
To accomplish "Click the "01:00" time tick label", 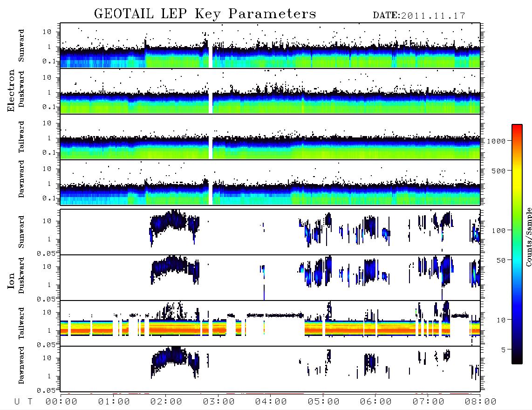I will 114,402.
